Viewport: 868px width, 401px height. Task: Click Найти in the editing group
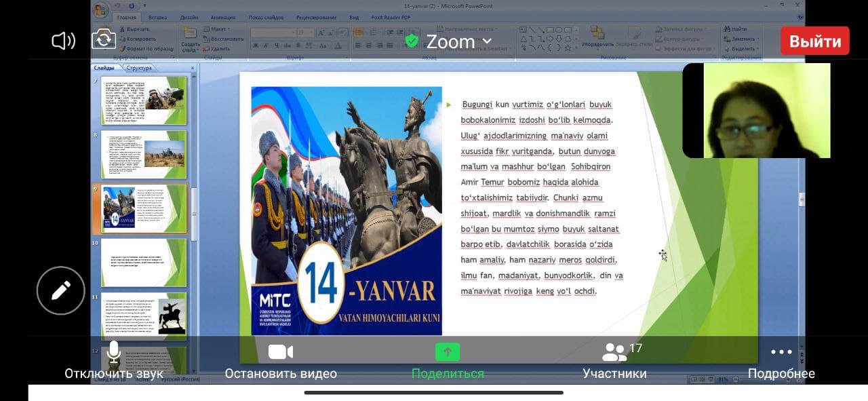point(738,29)
